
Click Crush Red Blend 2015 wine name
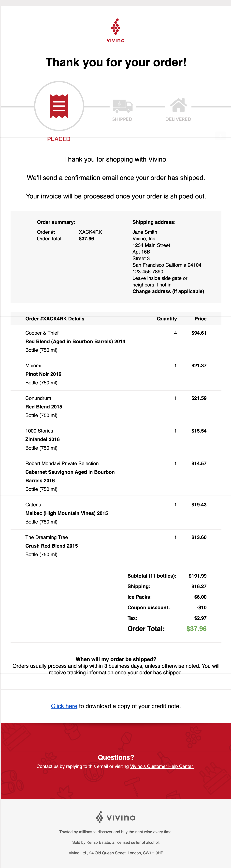52,546
